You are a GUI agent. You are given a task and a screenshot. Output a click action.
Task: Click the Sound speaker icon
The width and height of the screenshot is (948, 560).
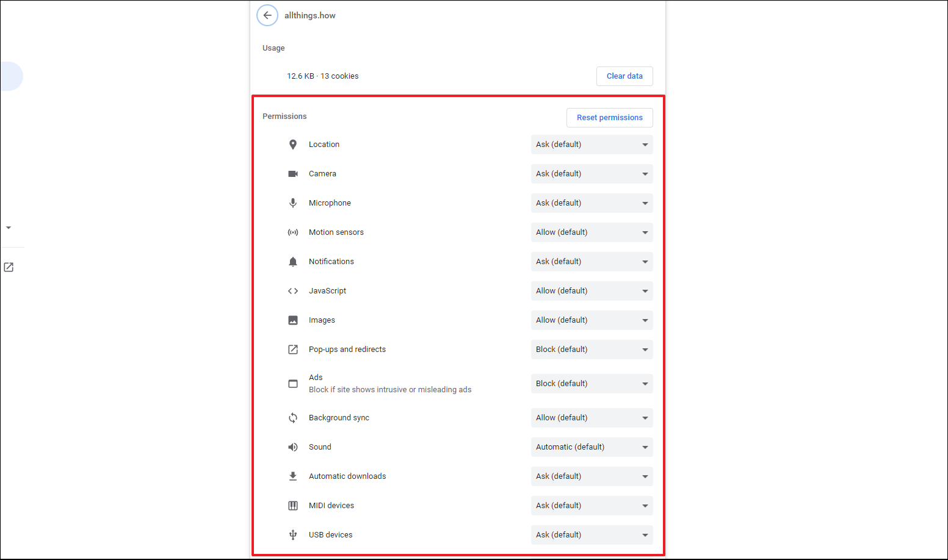(293, 447)
